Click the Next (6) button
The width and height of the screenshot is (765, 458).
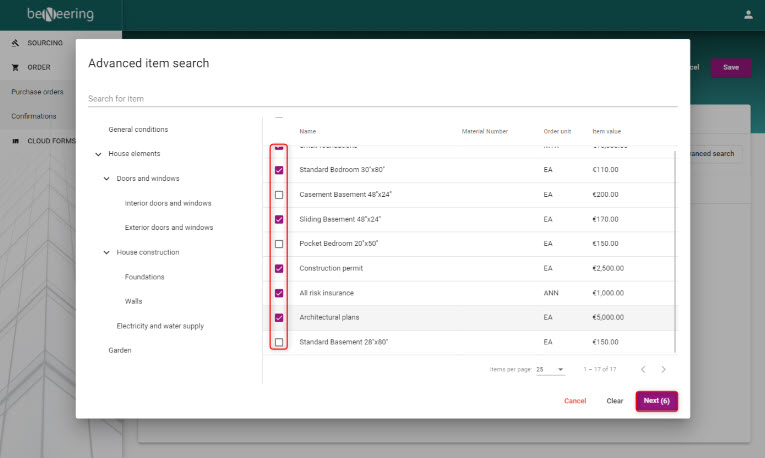(x=656, y=400)
